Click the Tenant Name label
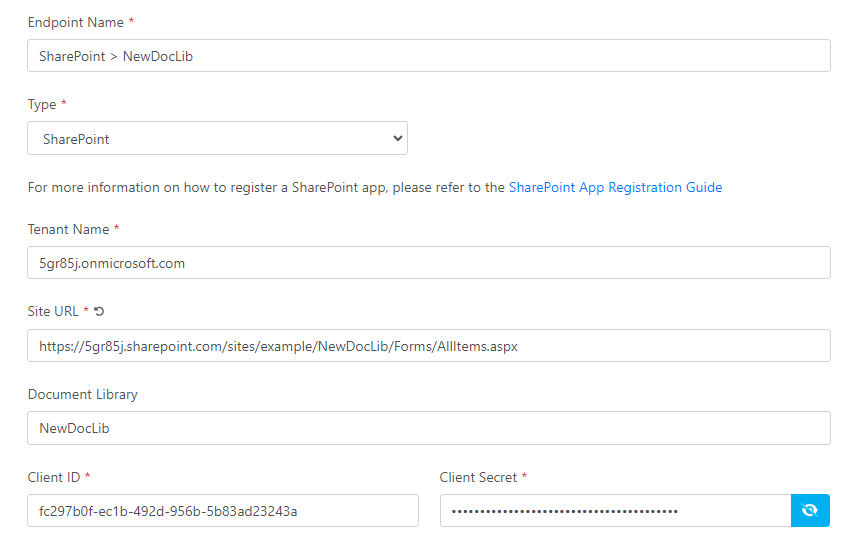The width and height of the screenshot is (848, 554). [68, 229]
